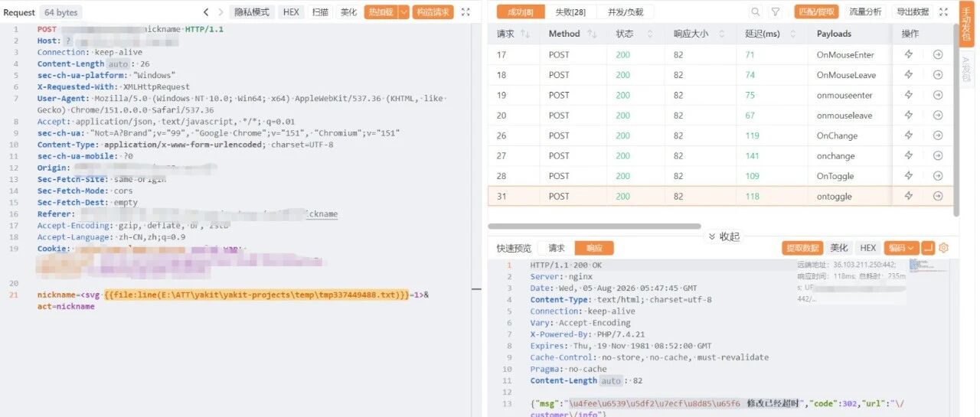
Task: Click the circled arrow icon on the OnChange row
Action: click(x=938, y=135)
